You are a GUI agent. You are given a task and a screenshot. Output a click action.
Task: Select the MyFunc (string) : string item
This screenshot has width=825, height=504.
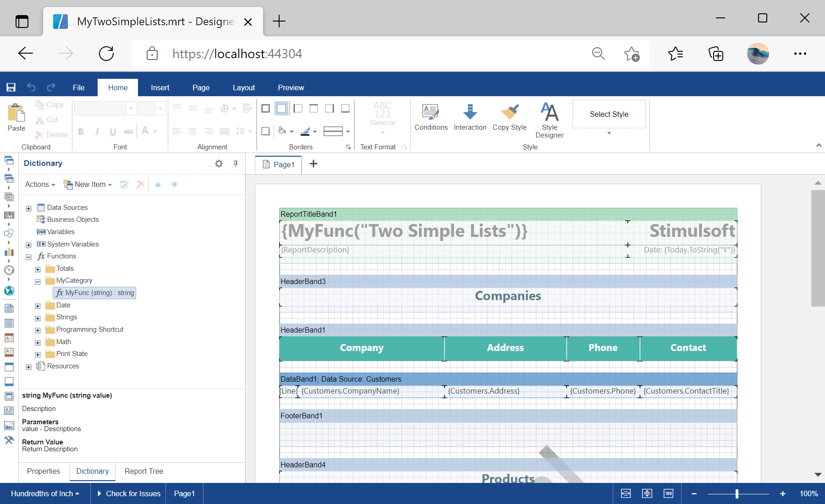[x=95, y=293]
